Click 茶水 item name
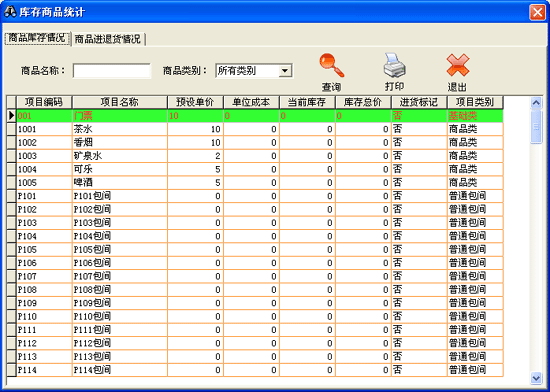Image resolution: width=550 pixels, height=392 pixels. [x=120, y=129]
